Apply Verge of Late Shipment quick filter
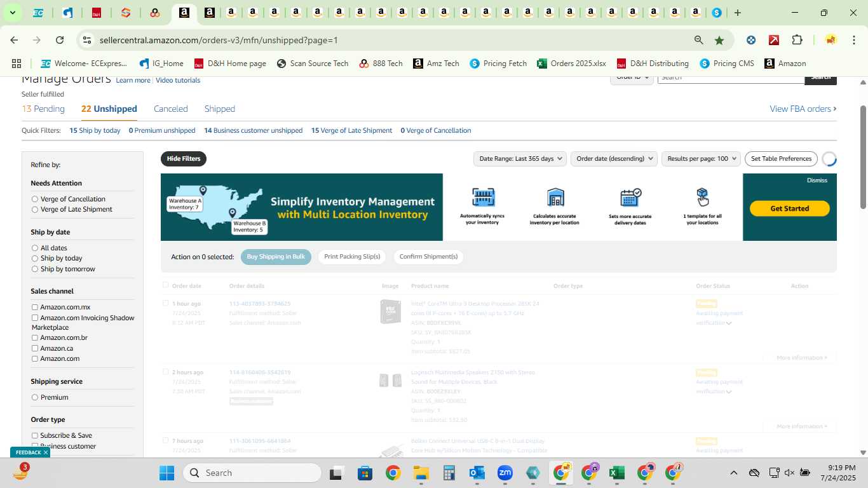 [351, 130]
